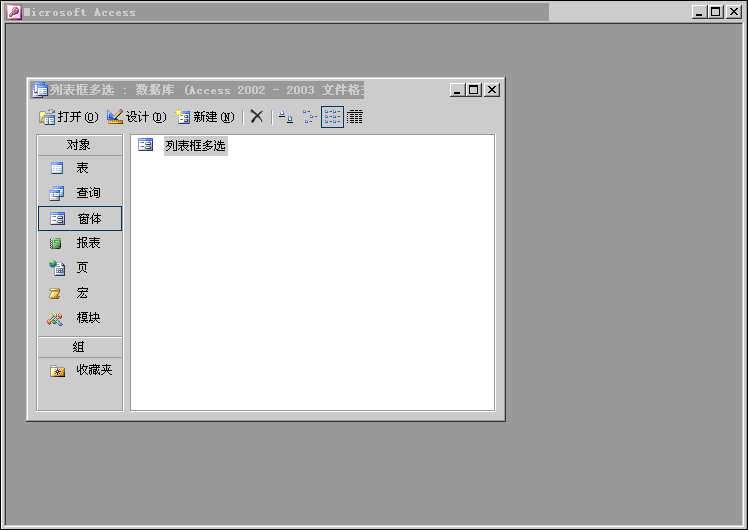Viewport: 748px width, 530px height.
Task: Minimize the 列表框多选 database window
Action: pos(457,90)
